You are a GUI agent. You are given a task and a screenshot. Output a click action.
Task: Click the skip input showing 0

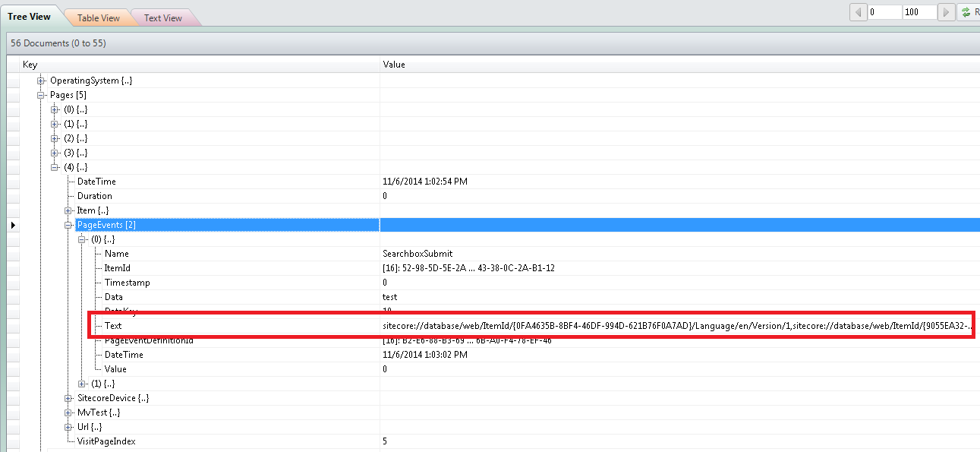pos(884,11)
